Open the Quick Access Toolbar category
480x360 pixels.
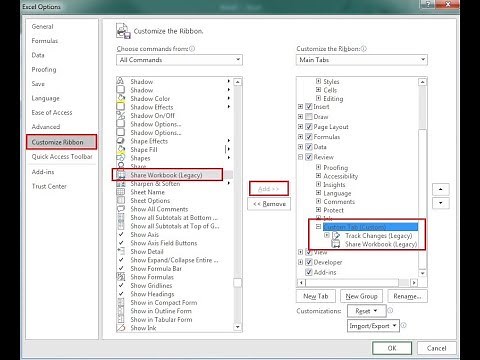coord(62,156)
